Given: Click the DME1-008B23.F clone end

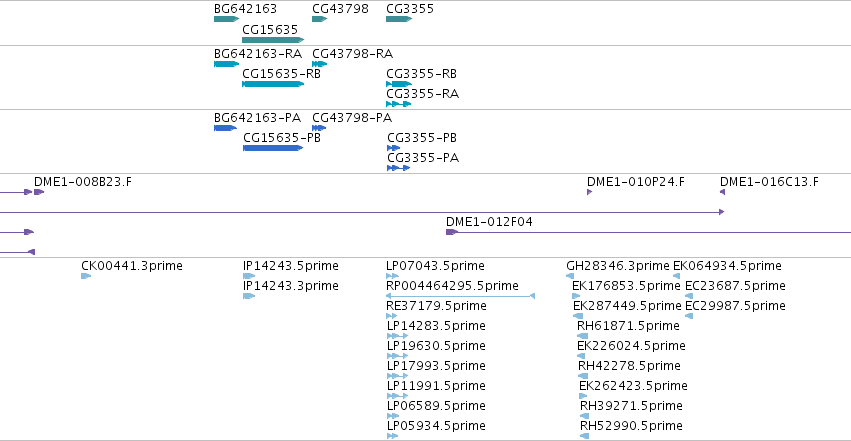Looking at the screenshot, I should coord(39,192).
